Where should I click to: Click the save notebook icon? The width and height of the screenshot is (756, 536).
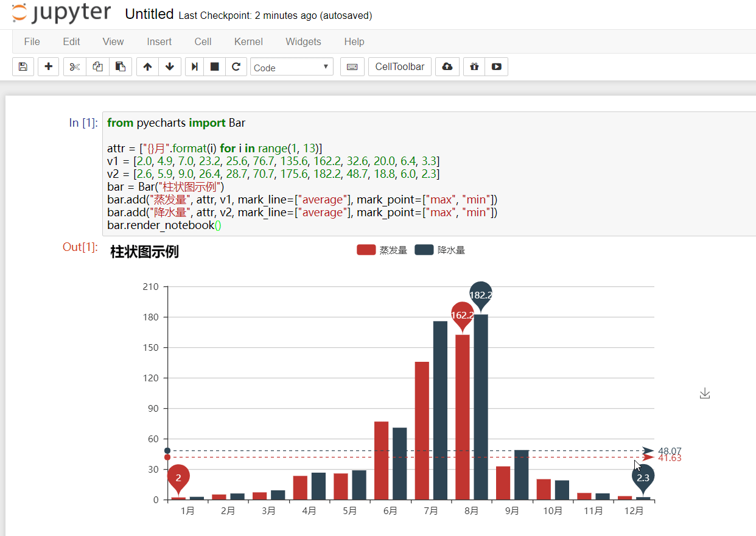click(x=23, y=66)
